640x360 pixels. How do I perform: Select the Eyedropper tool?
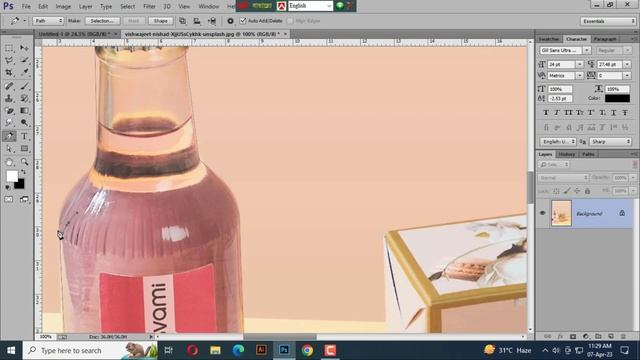[x=24, y=73]
